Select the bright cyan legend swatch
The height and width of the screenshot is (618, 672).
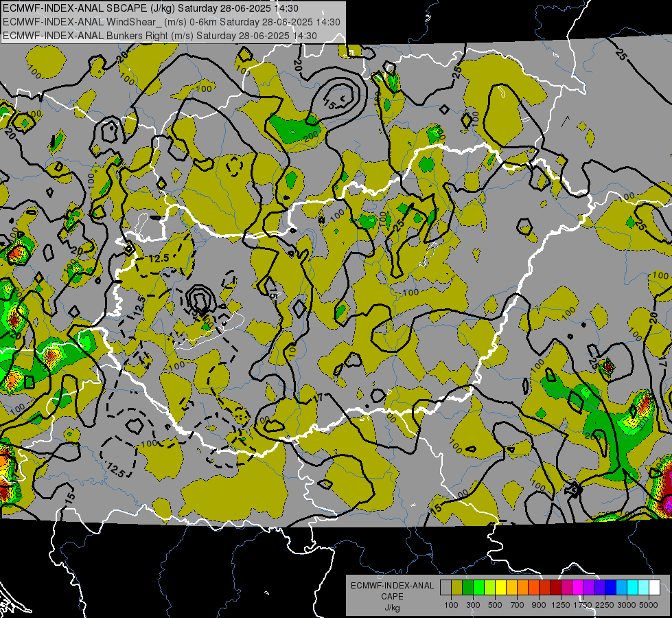click(x=633, y=588)
